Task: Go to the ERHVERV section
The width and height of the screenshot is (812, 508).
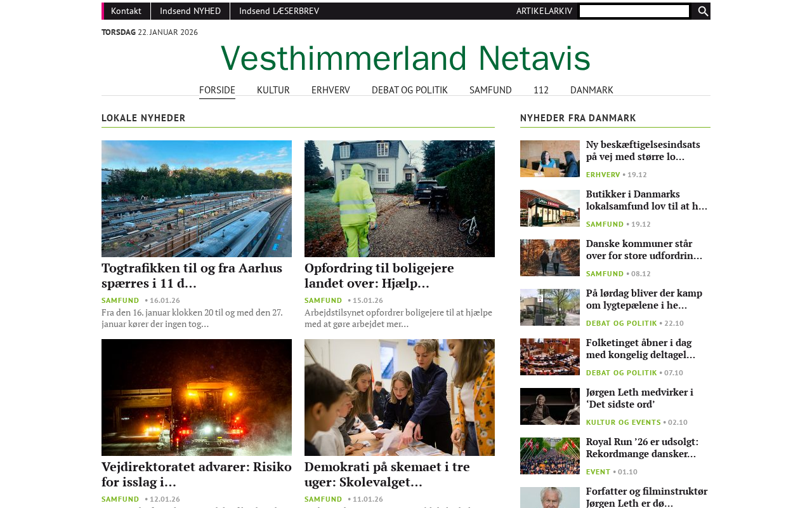Action: click(331, 90)
